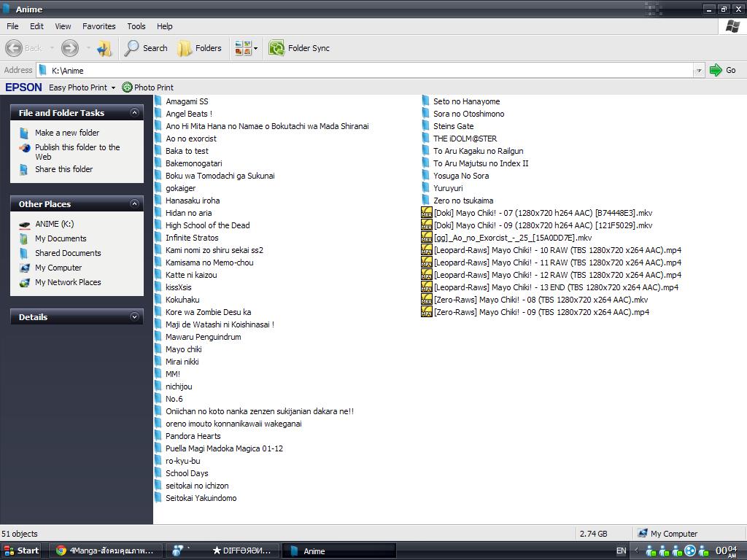Expand the Details panel
Viewport: 747px width, 560px height.
coord(134,317)
